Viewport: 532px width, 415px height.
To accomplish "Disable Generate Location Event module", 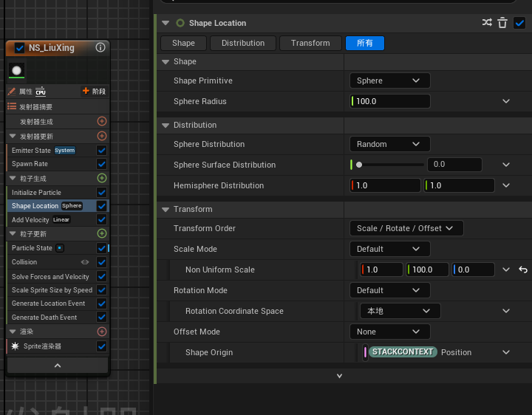I will 101,303.
